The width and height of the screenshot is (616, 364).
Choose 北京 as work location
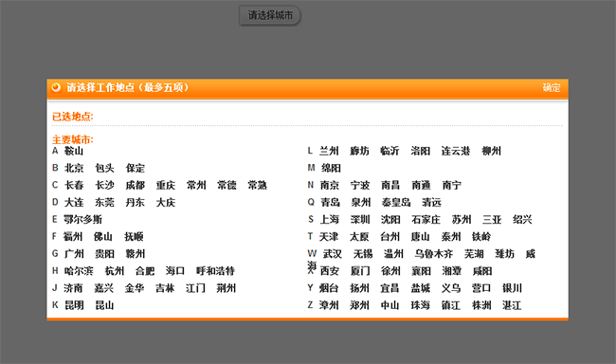pyautogui.click(x=74, y=168)
